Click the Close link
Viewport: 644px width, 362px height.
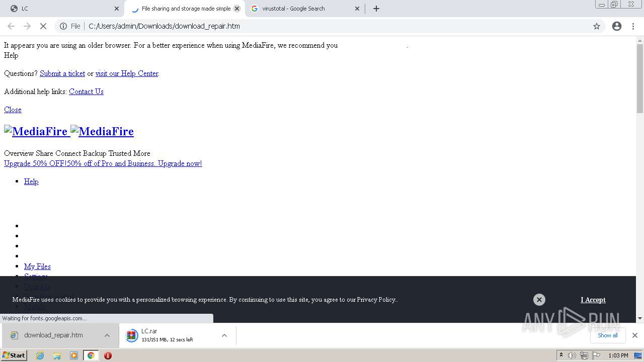pos(13,110)
